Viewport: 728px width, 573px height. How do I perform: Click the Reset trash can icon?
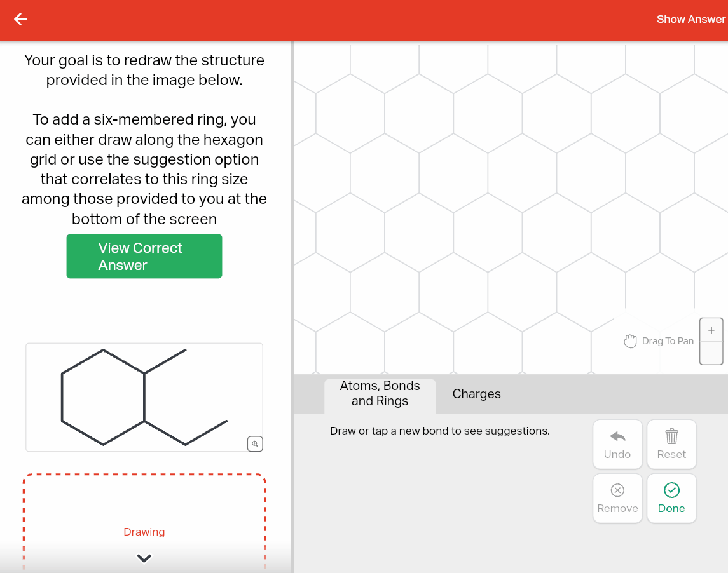click(671, 436)
